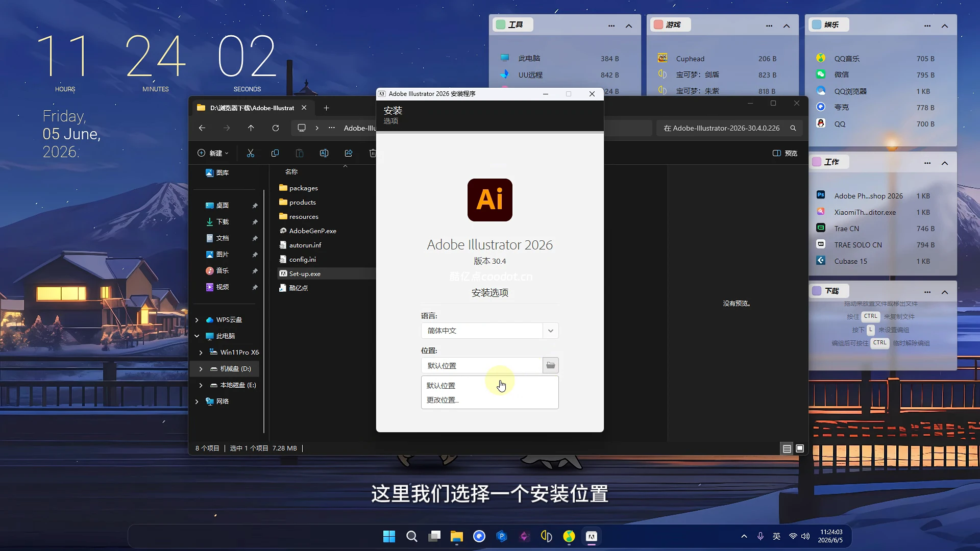The width and height of the screenshot is (980, 551).
Task: Refresh the File Explorer folder
Action: [x=276, y=128]
